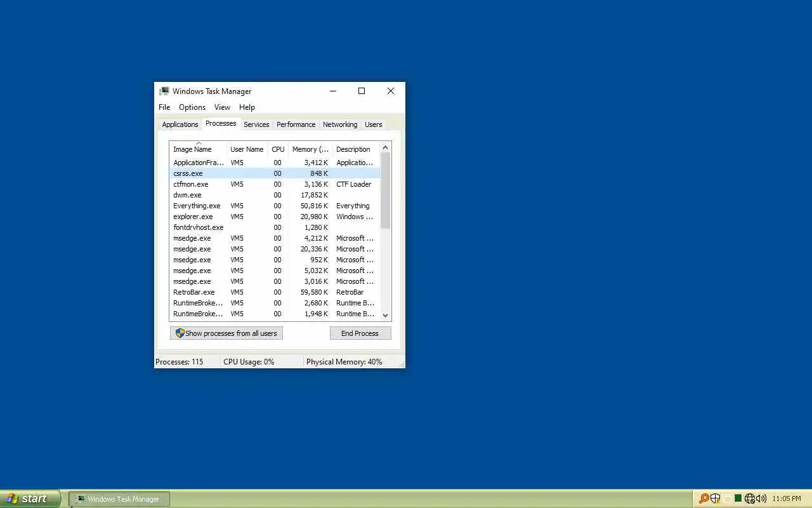Screen dimensions: 812x508
Task: Select the Processes tab
Action: (221, 123)
